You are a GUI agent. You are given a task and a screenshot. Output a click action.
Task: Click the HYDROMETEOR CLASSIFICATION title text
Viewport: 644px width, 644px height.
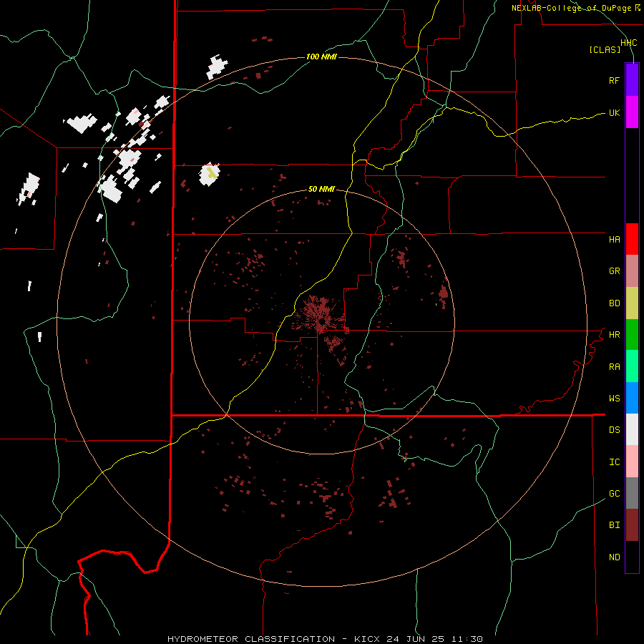coord(251,639)
